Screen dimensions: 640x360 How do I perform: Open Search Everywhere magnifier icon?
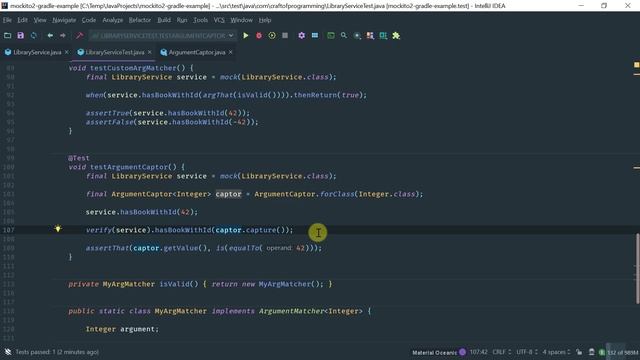coord(344,36)
